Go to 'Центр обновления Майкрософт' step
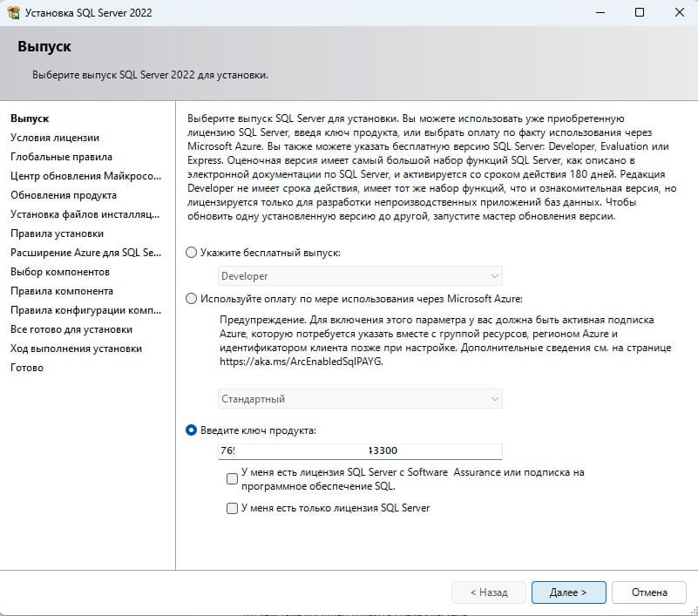The image size is (698, 616). click(86, 176)
